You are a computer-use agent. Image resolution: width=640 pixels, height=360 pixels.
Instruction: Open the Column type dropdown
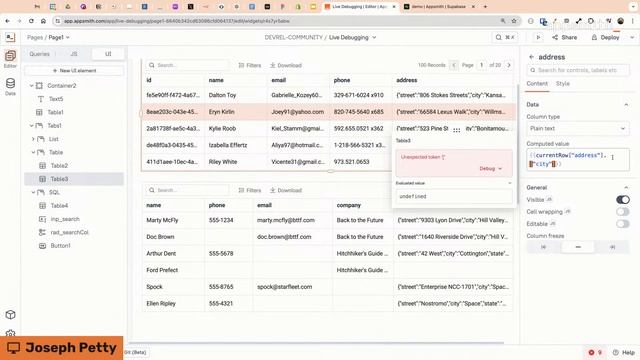578,129
